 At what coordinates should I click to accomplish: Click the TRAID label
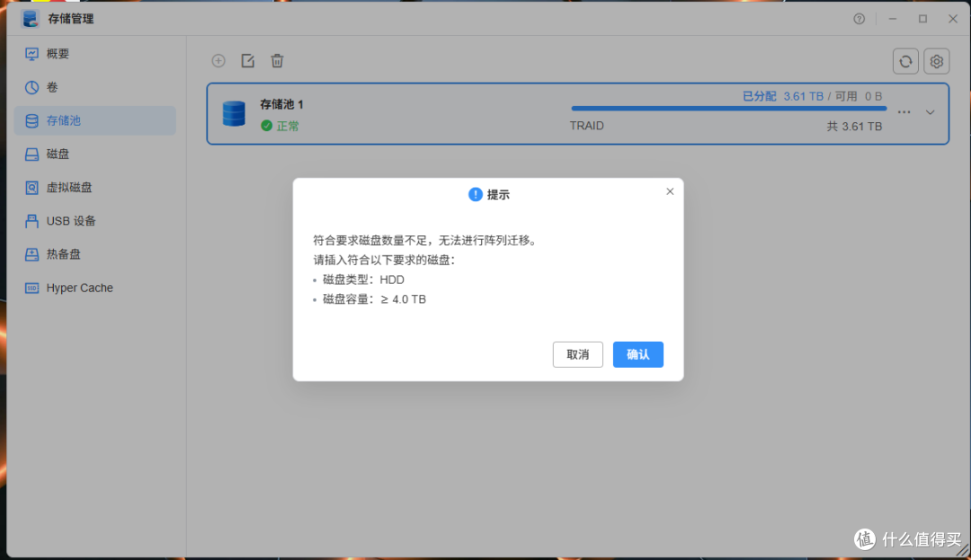(x=586, y=126)
